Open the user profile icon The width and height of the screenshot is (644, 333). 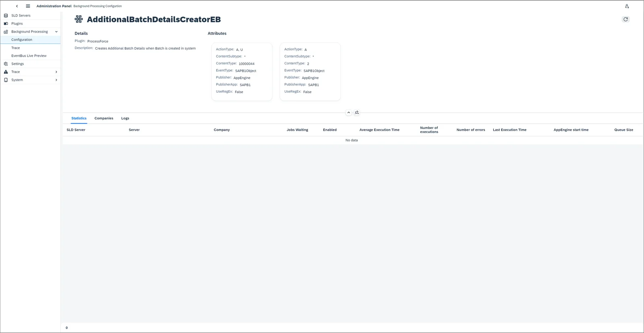pos(627,6)
